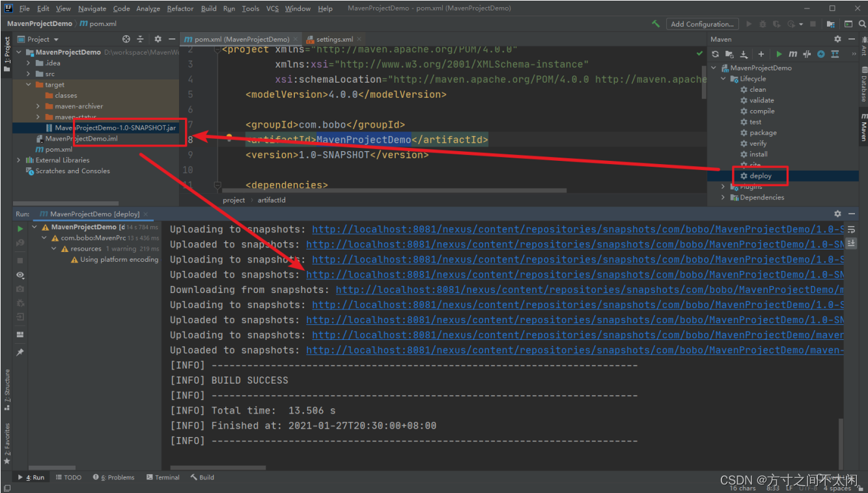Reimport all Maven projects icon
Image resolution: width=868 pixels, height=493 pixels.
pos(715,54)
